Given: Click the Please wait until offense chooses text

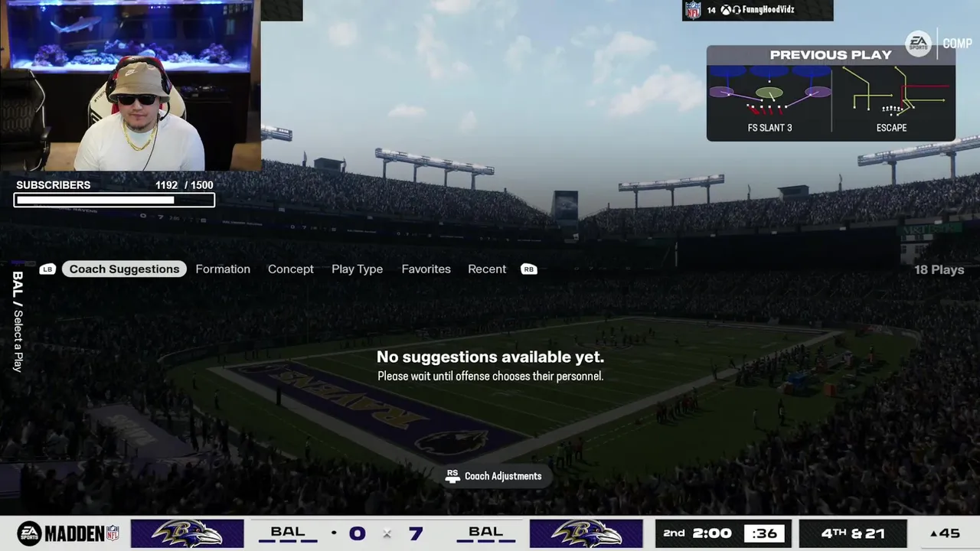Looking at the screenshot, I should (x=490, y=377).
